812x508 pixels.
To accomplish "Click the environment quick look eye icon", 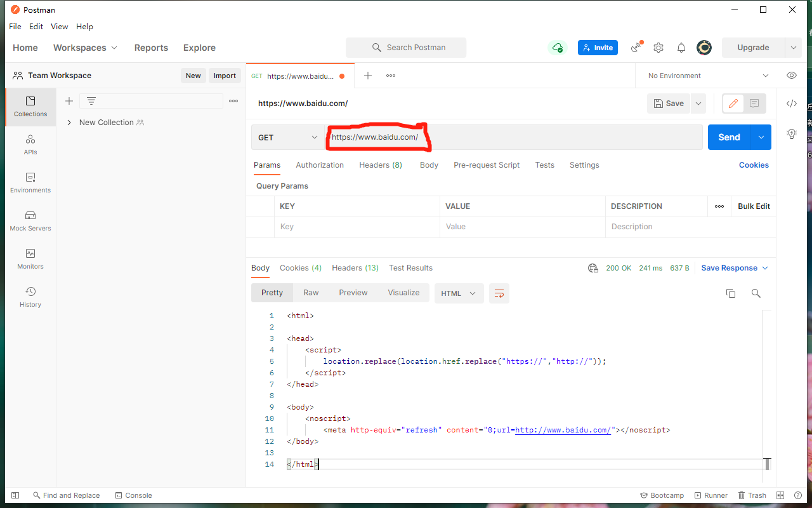I will click(792, 76).
